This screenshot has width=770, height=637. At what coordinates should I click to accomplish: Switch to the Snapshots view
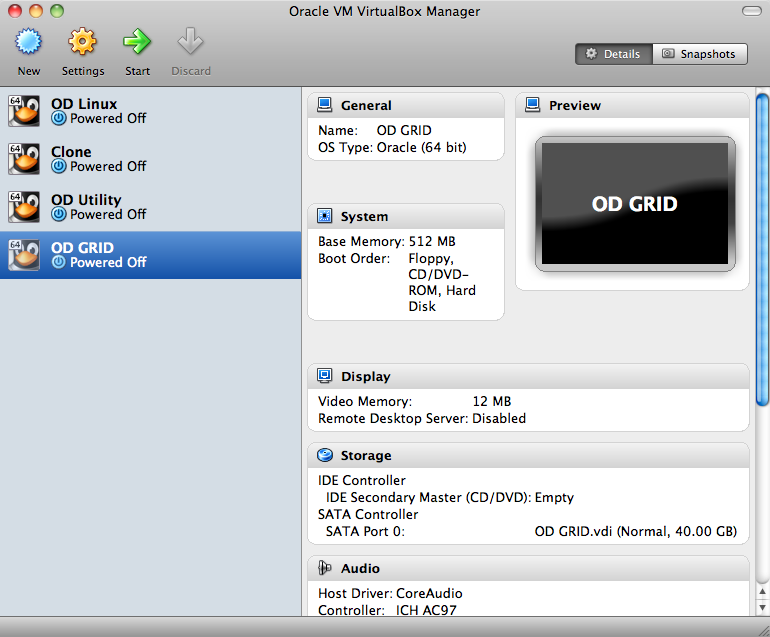coord(700,54)
